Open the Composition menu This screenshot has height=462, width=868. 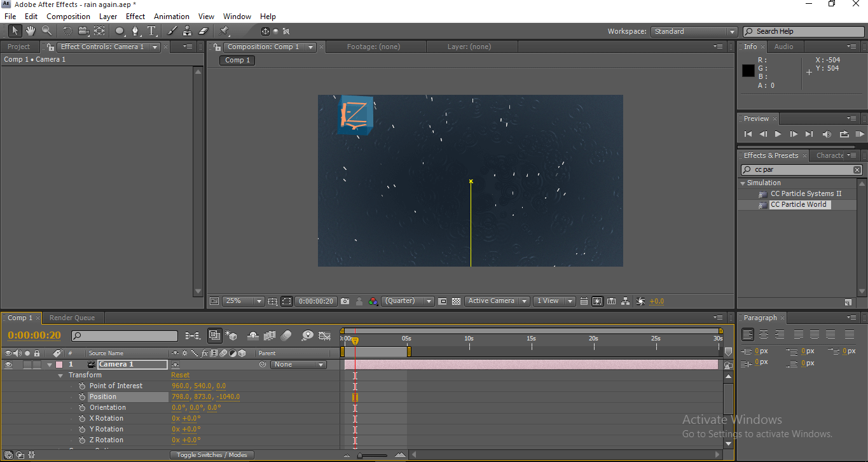click(68, 17)
